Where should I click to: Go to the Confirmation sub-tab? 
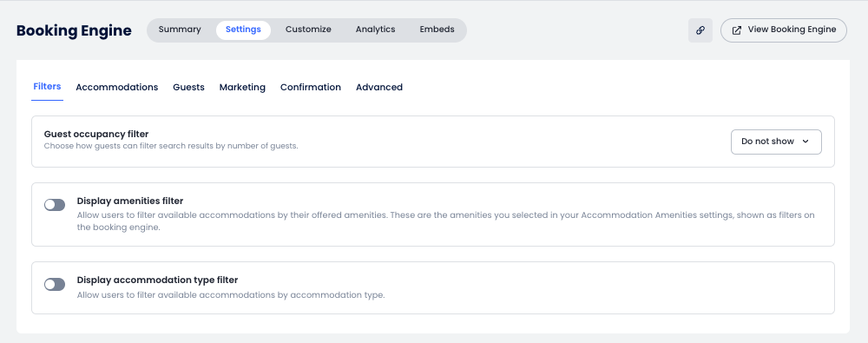(311, 87)
